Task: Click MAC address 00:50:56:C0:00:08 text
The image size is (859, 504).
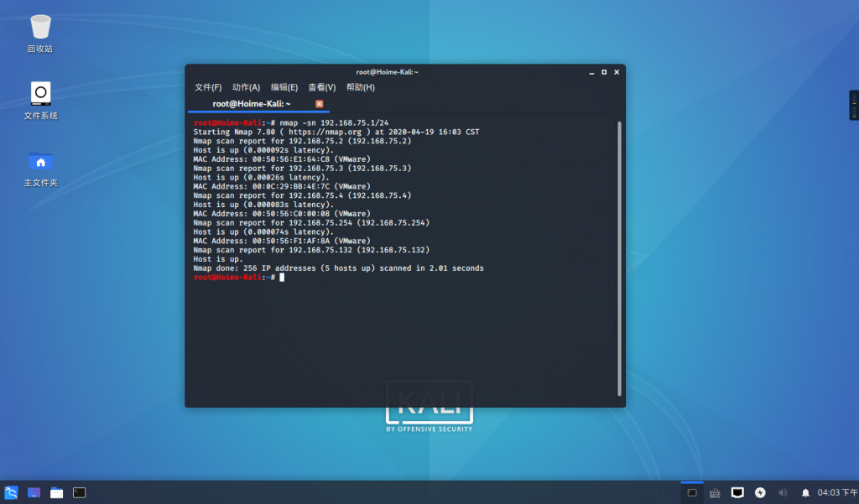Action: [291, 214]
